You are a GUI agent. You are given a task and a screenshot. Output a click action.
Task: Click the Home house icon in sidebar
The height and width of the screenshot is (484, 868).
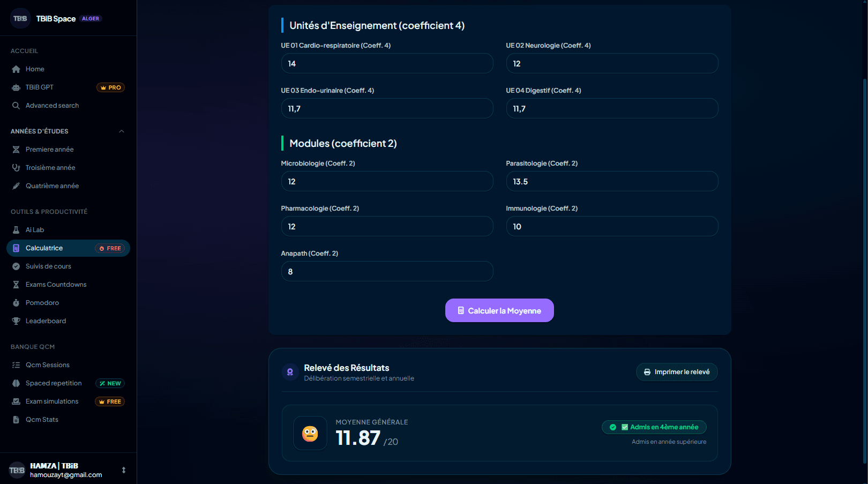[x=16, y=69]
